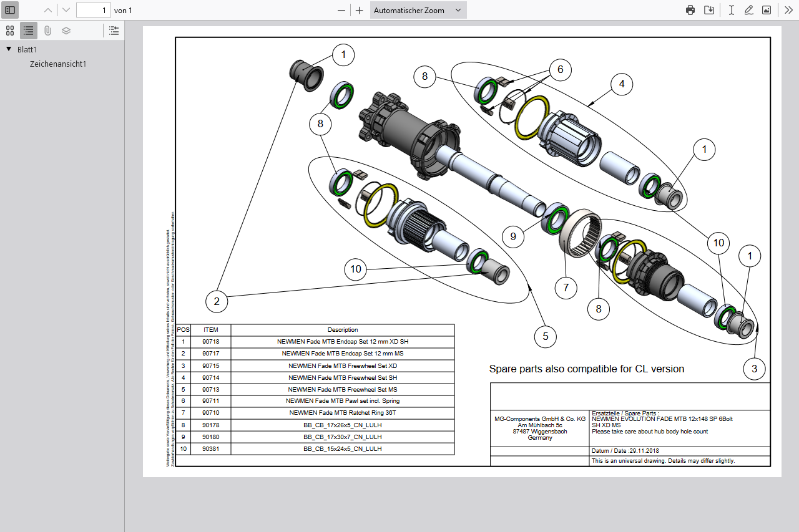Click the Save document icon

pyautogui.click(x=709, y=10)
